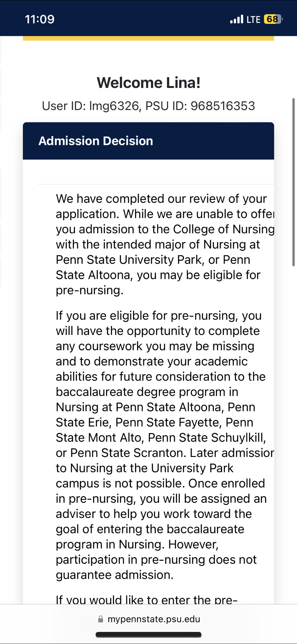Click the page's vertical scrollbar

pyautogui.click(x=293, y=182)
